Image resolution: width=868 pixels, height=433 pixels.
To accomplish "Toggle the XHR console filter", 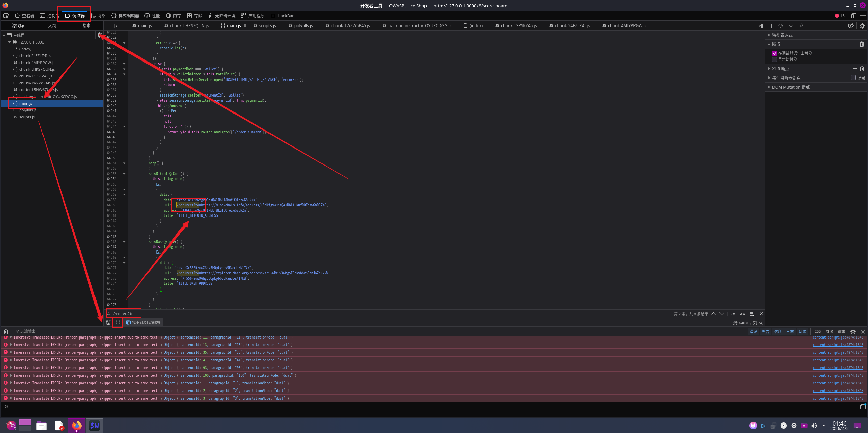I will [x=829, y=331].
